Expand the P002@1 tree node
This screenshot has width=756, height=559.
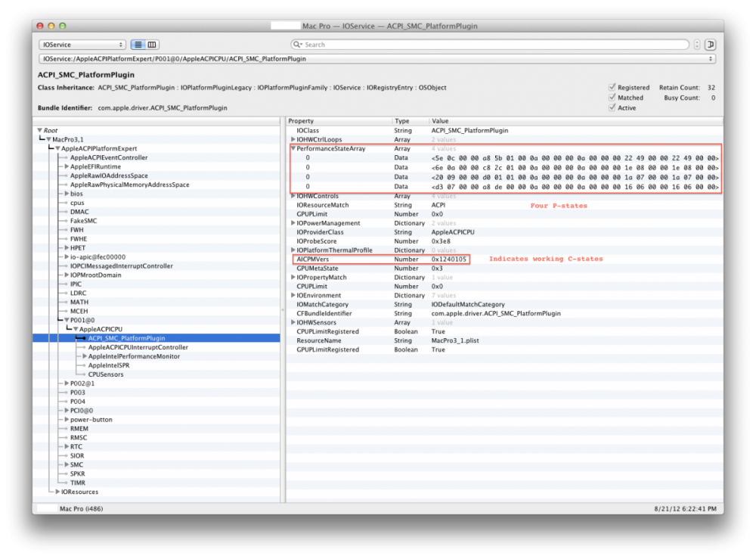[67, 384]
